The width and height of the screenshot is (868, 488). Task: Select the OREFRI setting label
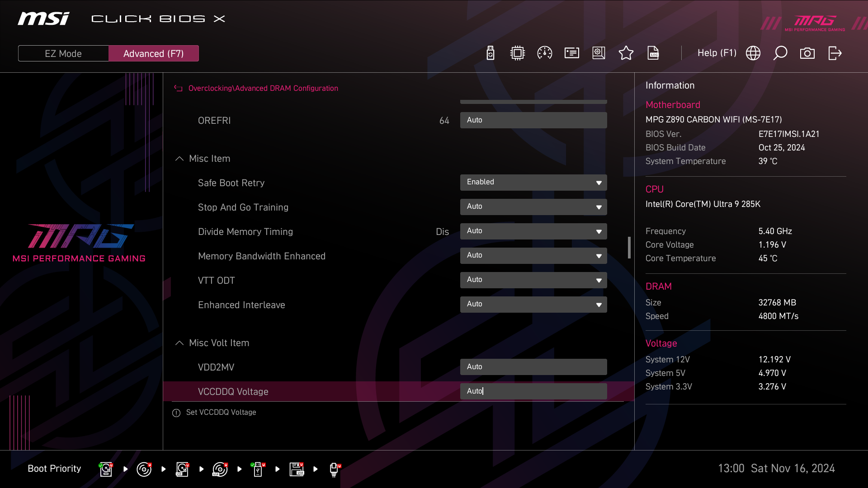(214, 121)
